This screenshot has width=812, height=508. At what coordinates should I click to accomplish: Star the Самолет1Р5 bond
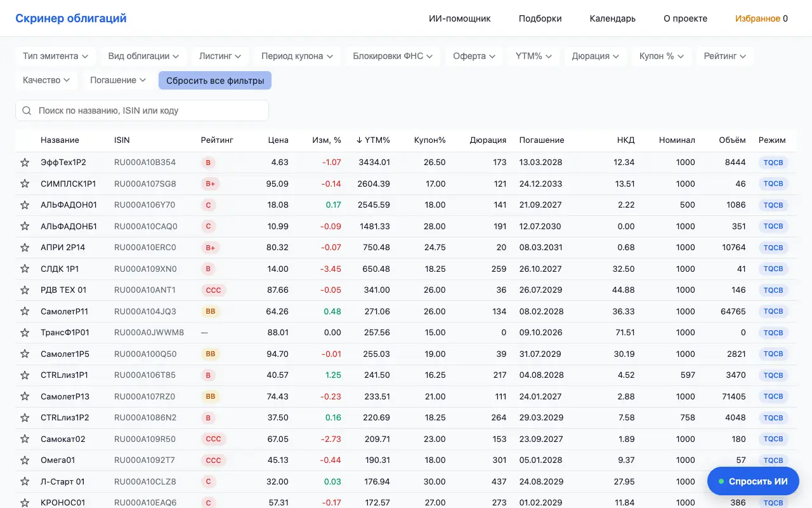tap(25, 354)
